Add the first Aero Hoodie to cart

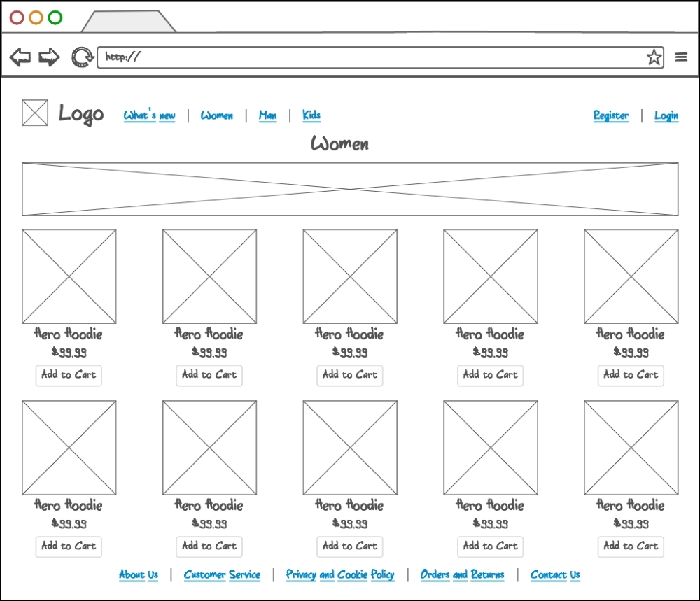[68, 375]
